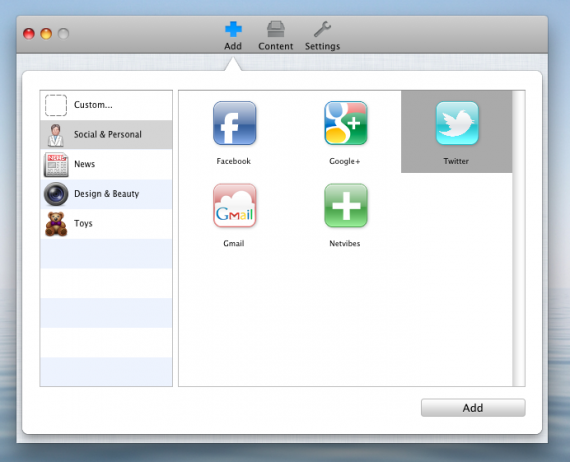Select the Facebook app icon
Viewport: 570px width, 462px height.
click(x=234, y=123)
